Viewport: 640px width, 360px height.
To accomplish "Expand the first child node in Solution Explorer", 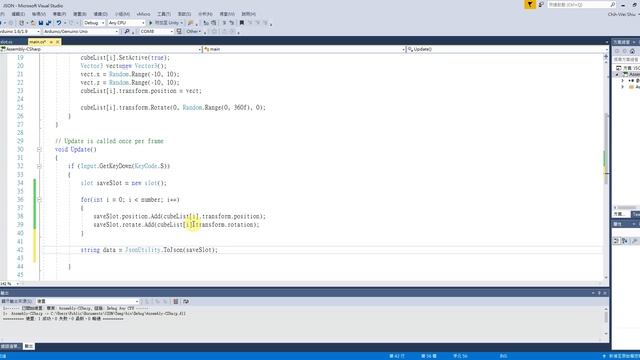I will coord(623,81).
